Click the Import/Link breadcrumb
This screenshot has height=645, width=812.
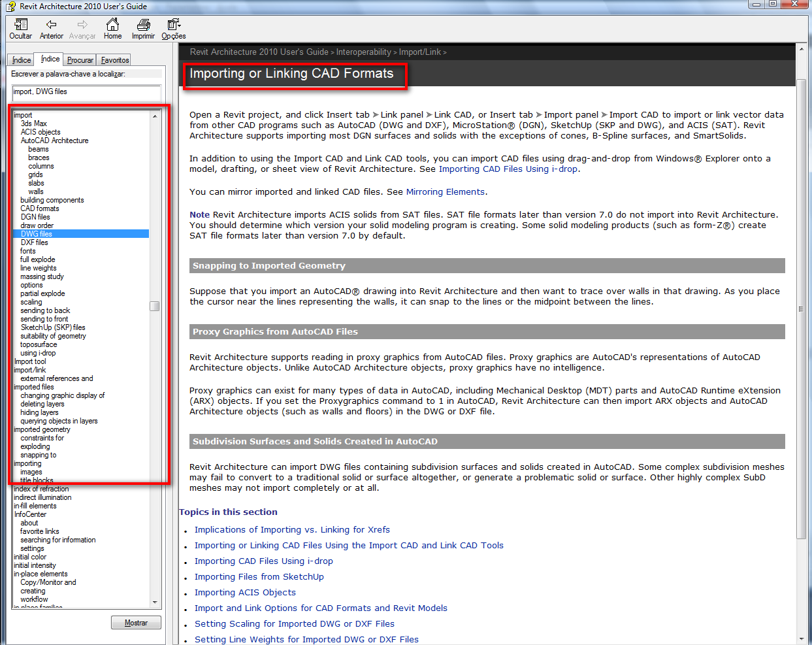point(420,52)
